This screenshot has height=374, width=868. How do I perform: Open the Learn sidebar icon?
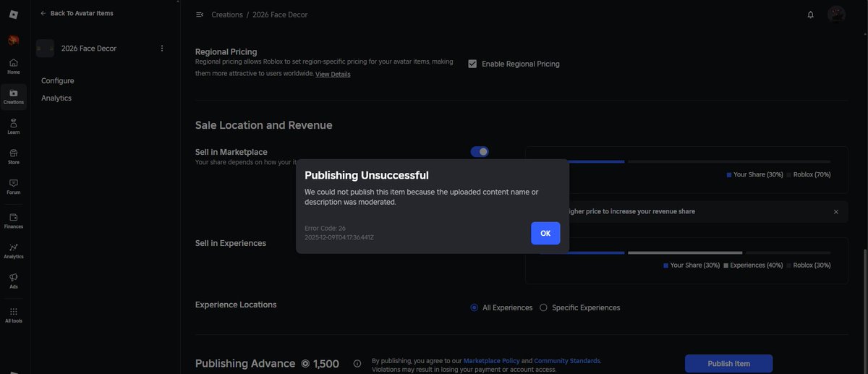(14, 127)
